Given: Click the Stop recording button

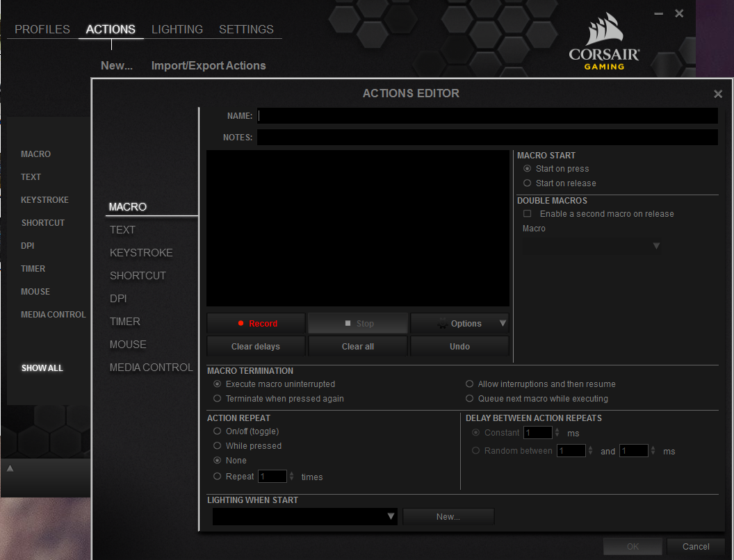Looking at the screenshot, I should [358, 323].
